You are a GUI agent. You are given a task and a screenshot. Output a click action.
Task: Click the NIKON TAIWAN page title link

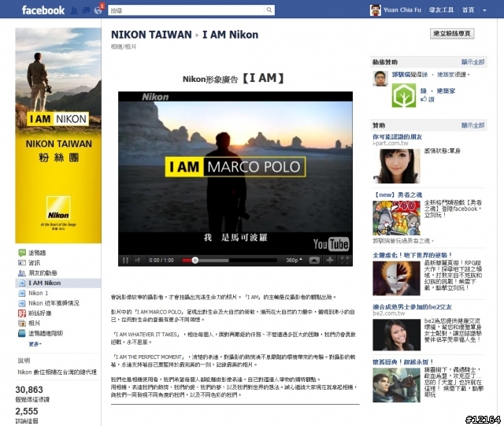click(x=151, y=35)
